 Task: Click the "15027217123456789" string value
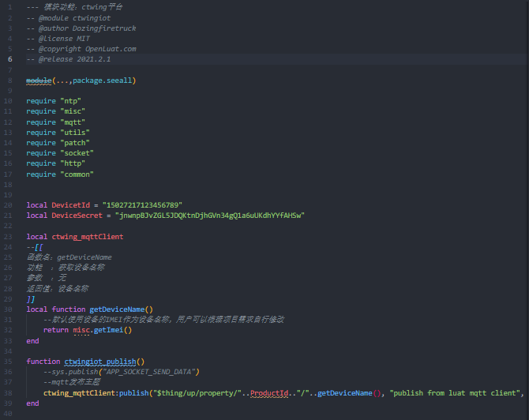[142, 205]
